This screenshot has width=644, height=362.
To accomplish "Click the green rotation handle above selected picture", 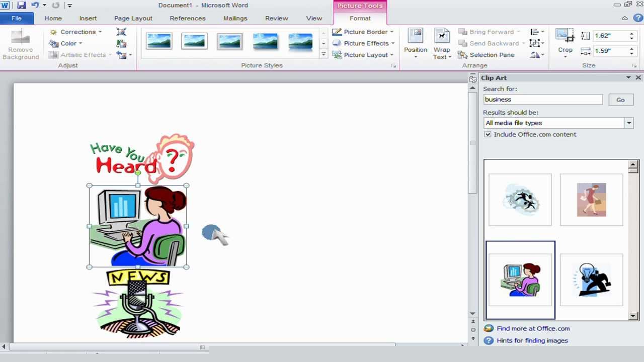I will [138, 173].
